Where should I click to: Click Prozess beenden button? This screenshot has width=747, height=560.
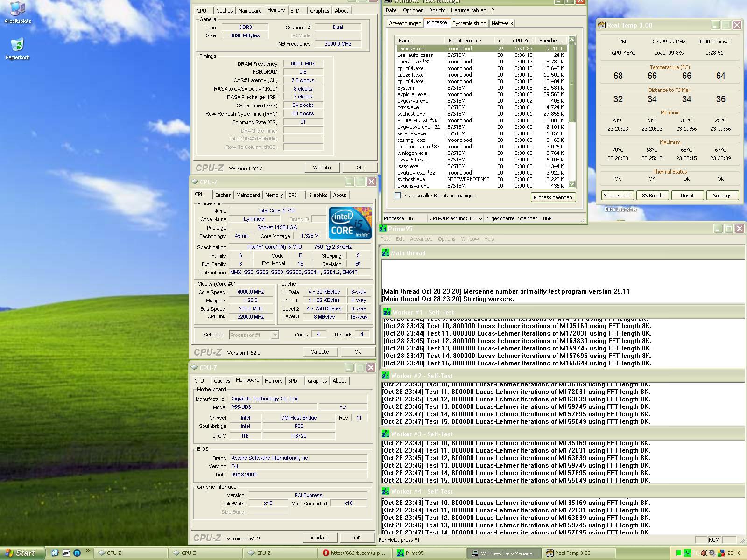point(553,197)
